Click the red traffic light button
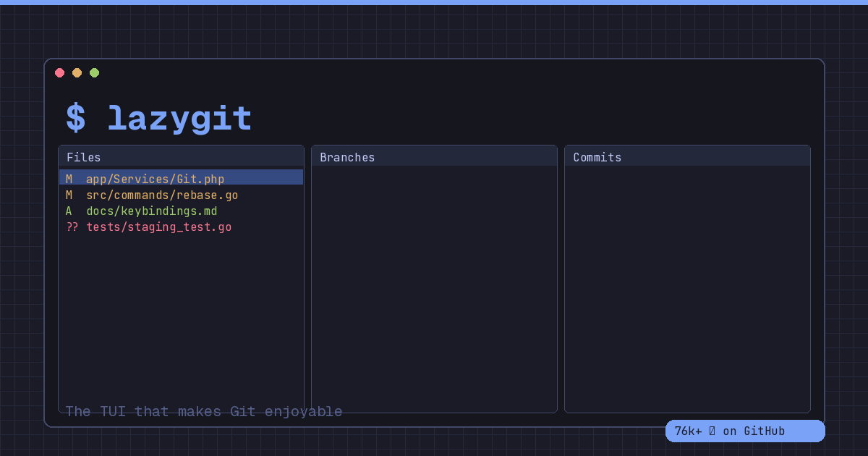Viewport: 868px width, 456px height. (60, 72)
